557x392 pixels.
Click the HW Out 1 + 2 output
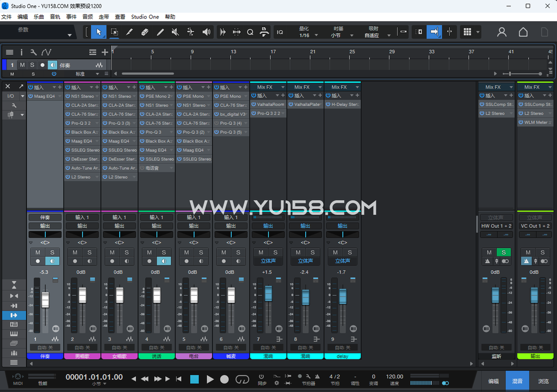tap(496, 226)
